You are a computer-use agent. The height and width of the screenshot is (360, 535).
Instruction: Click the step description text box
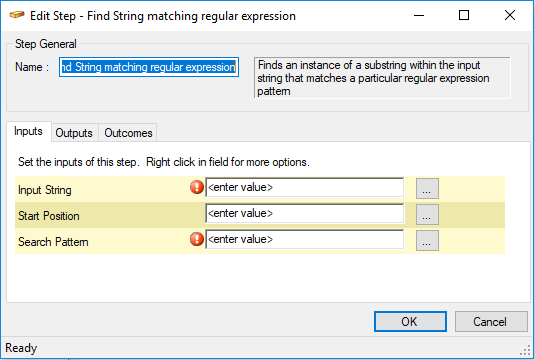tap(382, 78)
